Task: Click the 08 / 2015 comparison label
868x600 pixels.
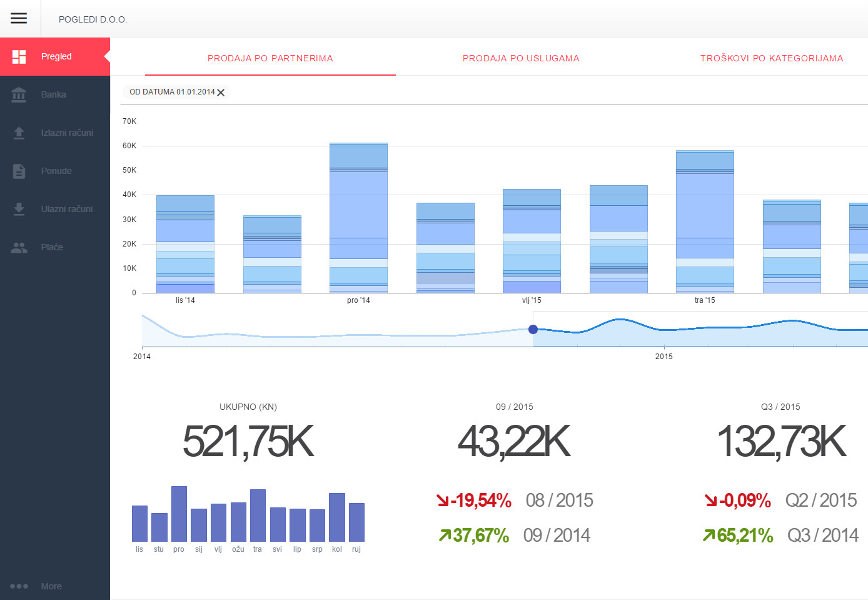Action: (x=559, y=501)
